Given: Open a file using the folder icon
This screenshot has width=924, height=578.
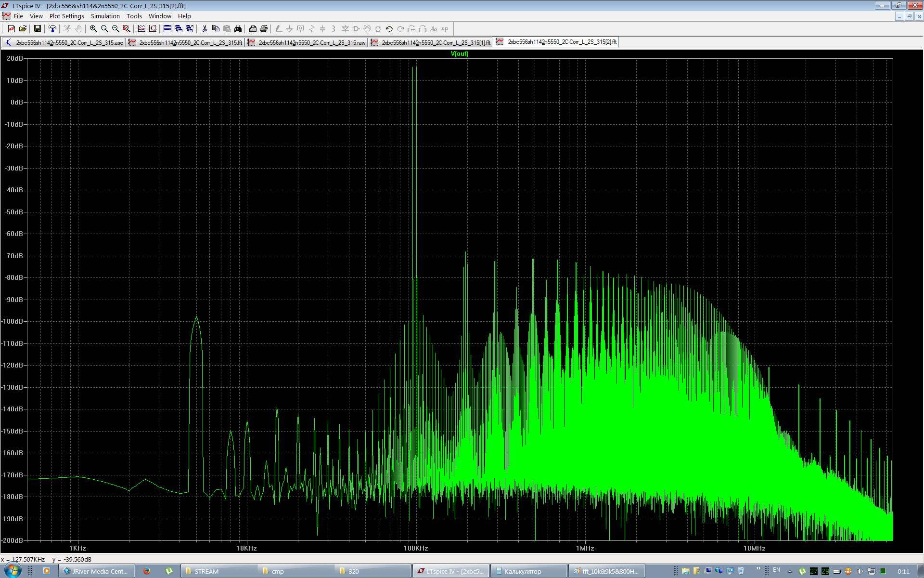Looking at the screenshot, I should pos(23,29).
